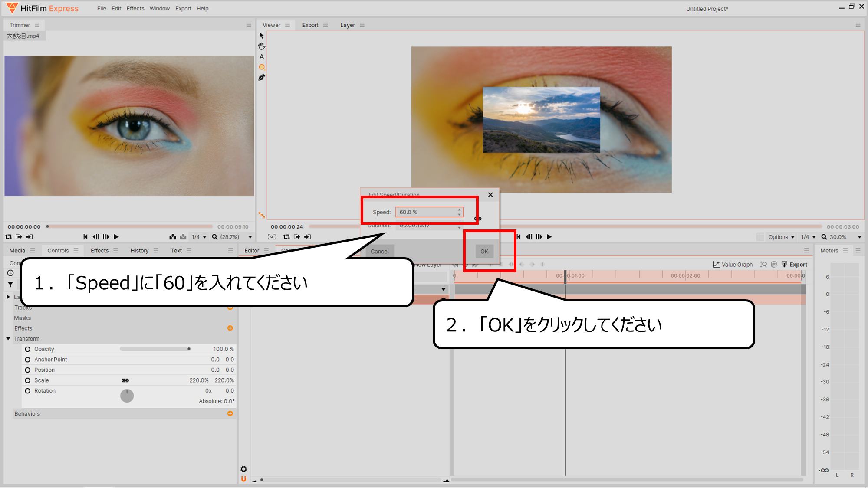Step previous frame in Trimmer

tap(96, 237)
